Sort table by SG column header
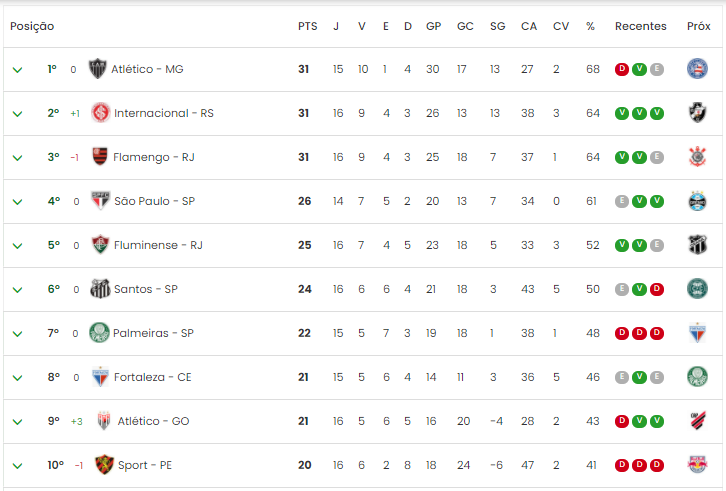Image resolution: width=726 pixels, height=491 pixels. click(498, 26)
